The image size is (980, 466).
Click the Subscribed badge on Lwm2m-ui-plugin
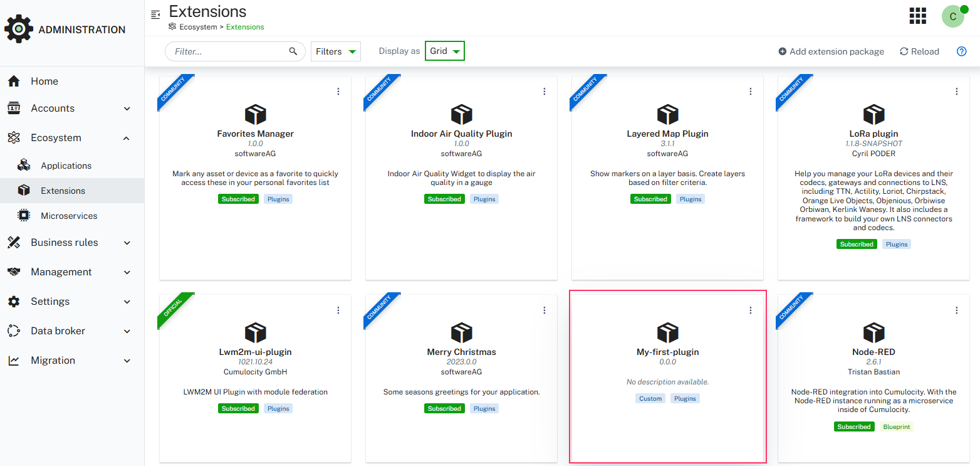(239, 408)
